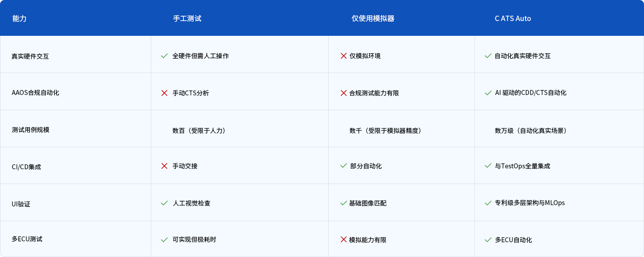Select the 仅使用模拟器 column header

[373, 19]
